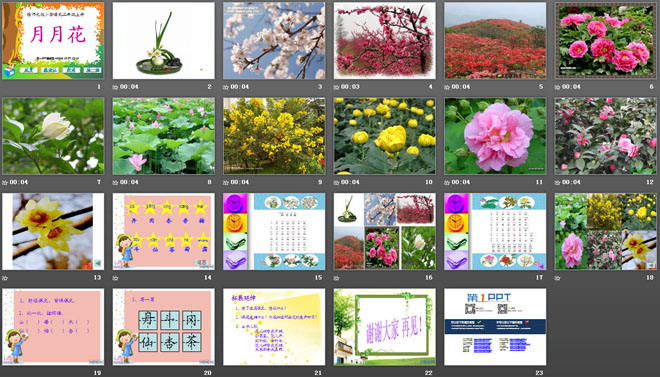Click the slide number 19 label
660x377 pixels.
pyautogui.click(x=97, y=373)
